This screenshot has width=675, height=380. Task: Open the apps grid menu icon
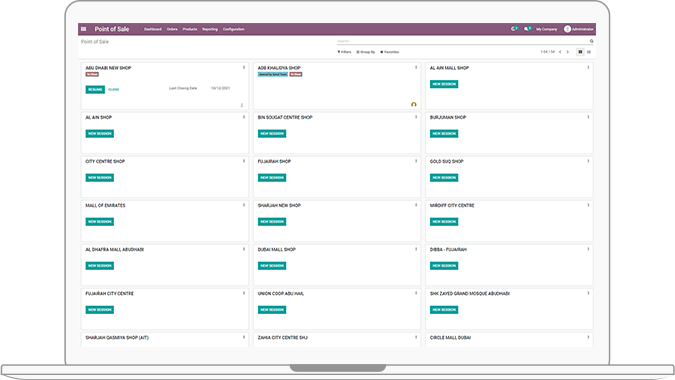(84, 29)
